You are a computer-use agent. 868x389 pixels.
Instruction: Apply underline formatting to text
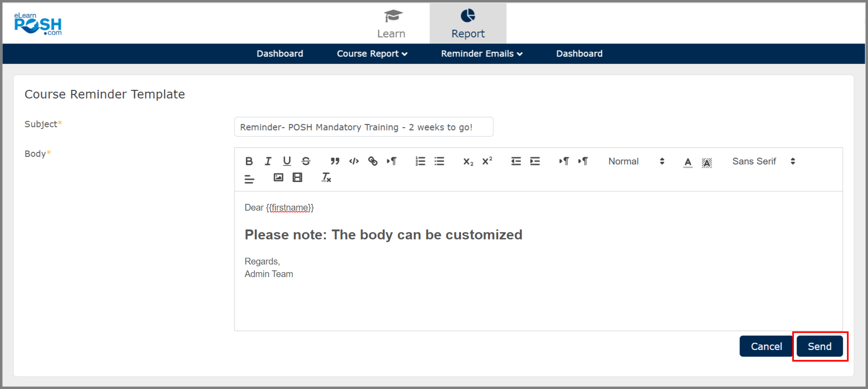pyautogui.click(x=287, y=161)
